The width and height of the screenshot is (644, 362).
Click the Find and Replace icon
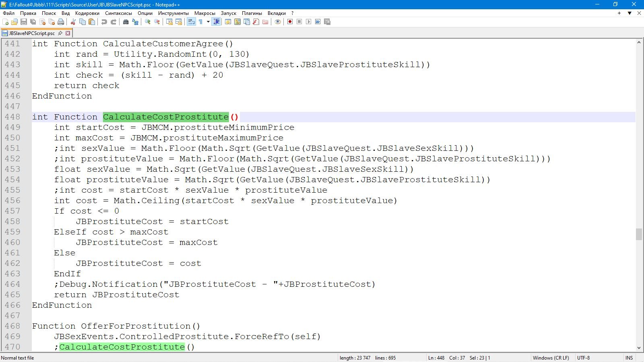[135, 22]
